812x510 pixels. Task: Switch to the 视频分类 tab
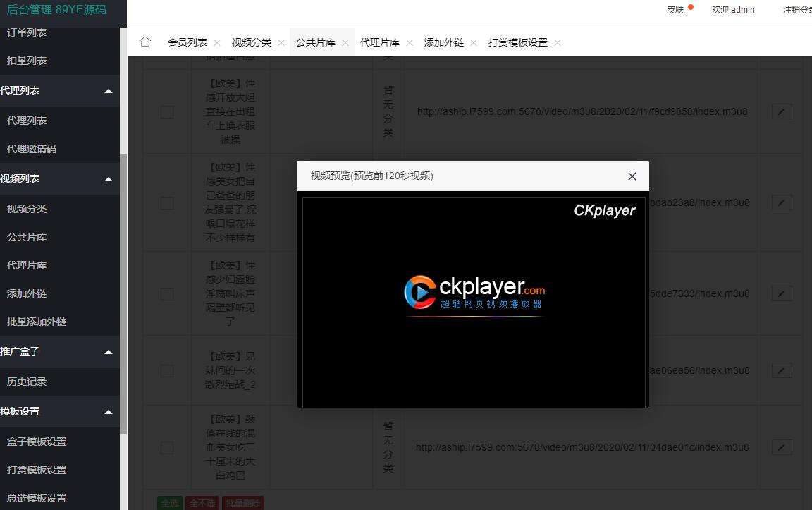point(252,42)
